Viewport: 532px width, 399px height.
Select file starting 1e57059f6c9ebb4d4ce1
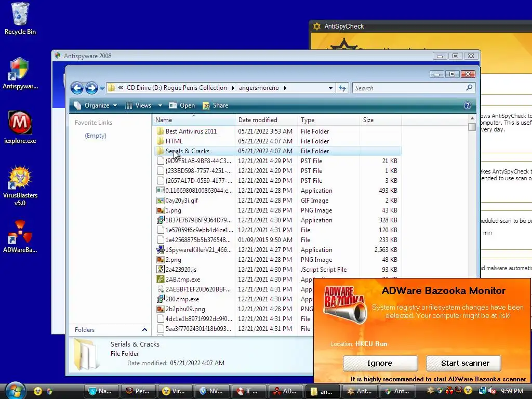pyautogui.click(x=199, y=230)
